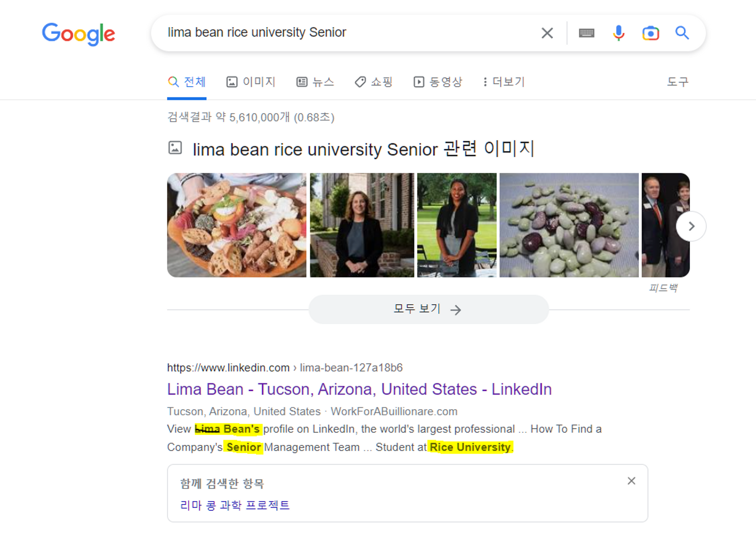The width and height of the screenshot is (756, 533).
Task: Open Lima Bean - Tucson LinkedIn result
Action: [x=360, y=389]
